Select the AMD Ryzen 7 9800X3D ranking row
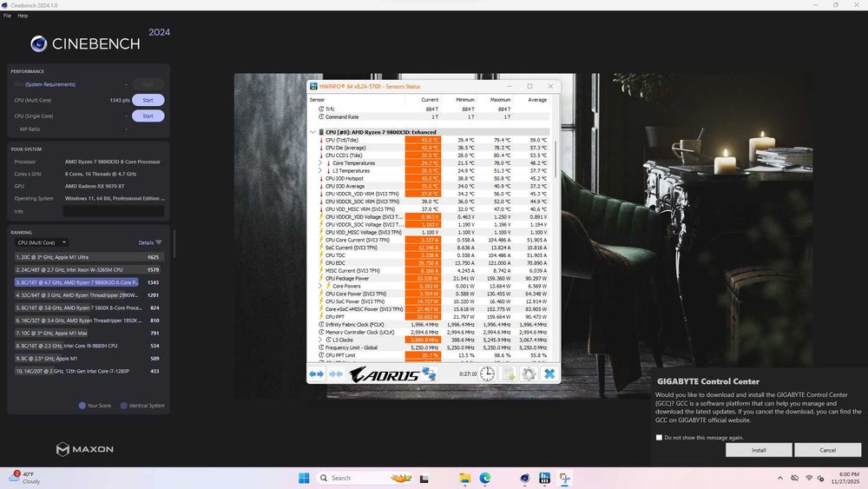Image resolution: width=868 pixels, height=489 pixels. click(88, 282)
